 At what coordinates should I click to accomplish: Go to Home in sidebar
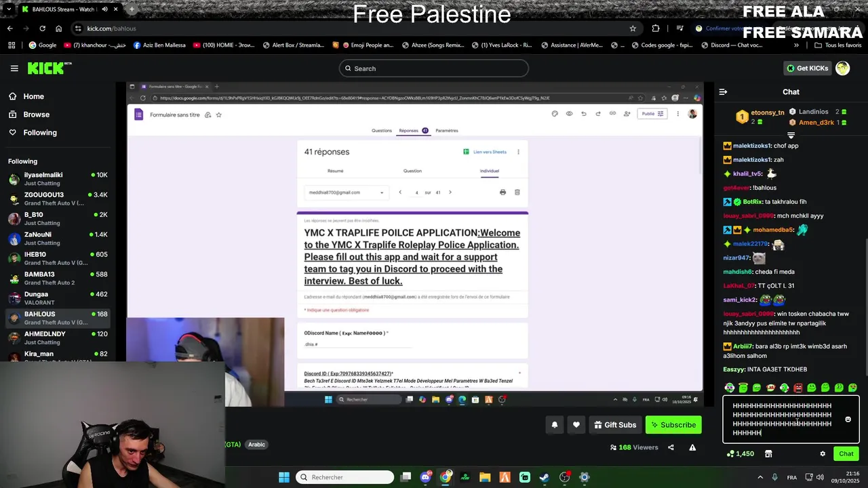click(26, 96)
